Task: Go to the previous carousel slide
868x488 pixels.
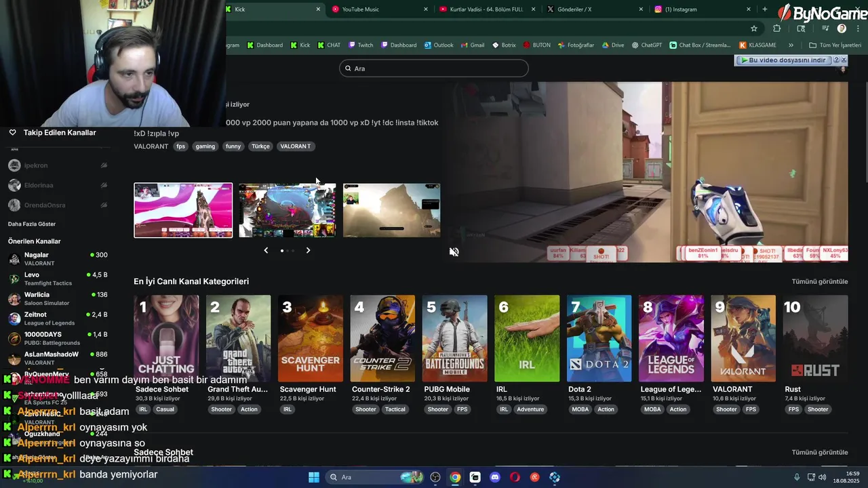Action: pos(266,251)
